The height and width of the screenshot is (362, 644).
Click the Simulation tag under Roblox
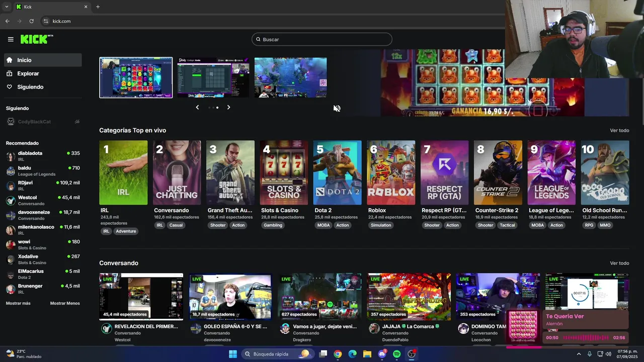tap(381, 225)
